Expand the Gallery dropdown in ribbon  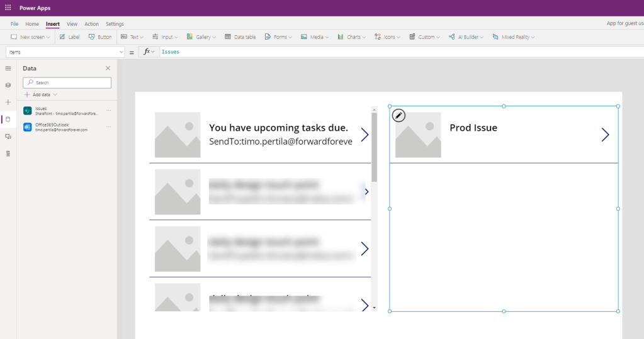pyautogui.click(x=201, y=37)
